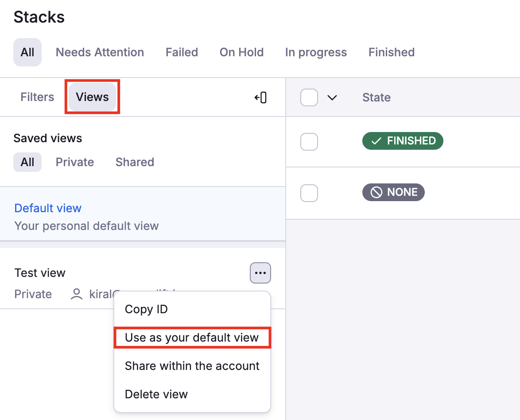This screenshot has width=520, height=420.
Task: Select all rows using the header checkbox
Action: [x=309, y=97]
